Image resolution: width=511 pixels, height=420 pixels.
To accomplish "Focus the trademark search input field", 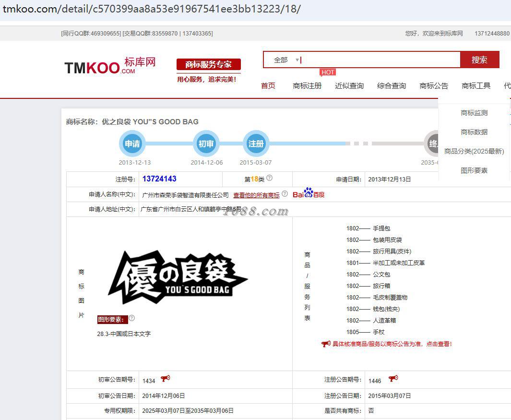I will (380, 60).
